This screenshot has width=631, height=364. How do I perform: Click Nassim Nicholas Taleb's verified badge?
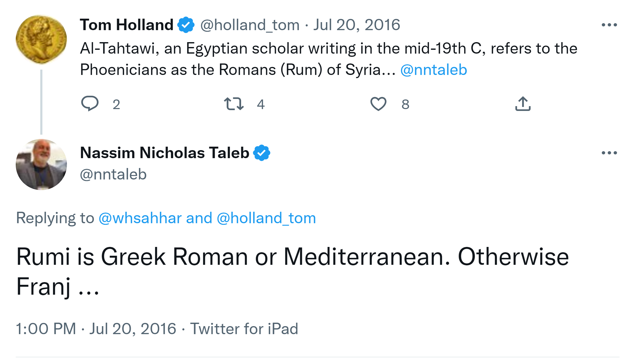(262, 153)
